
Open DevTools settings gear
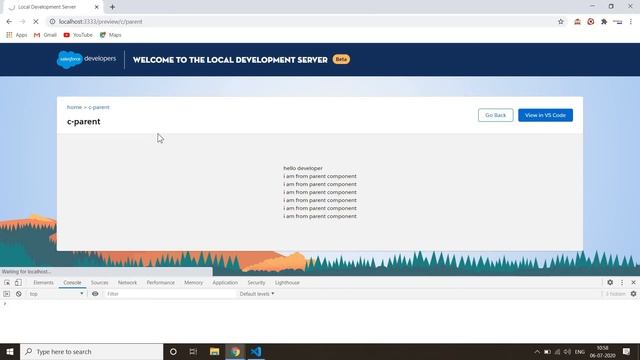610,282
